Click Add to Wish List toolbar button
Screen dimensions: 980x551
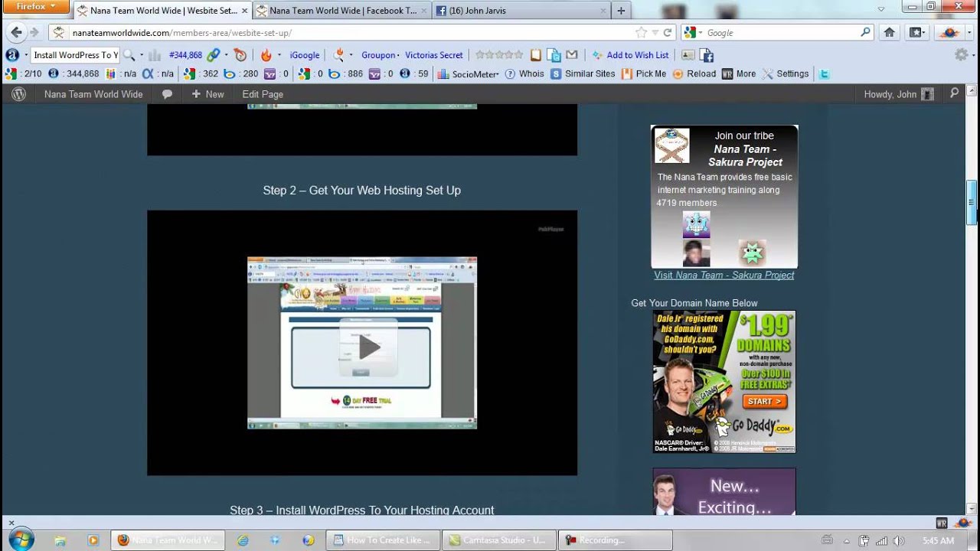click(630, 55)
